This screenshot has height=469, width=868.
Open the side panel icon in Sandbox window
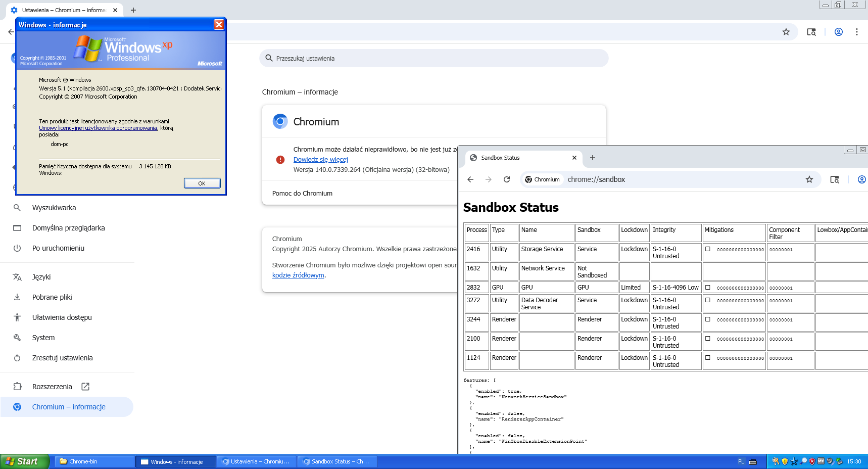[x=835, y=179]
